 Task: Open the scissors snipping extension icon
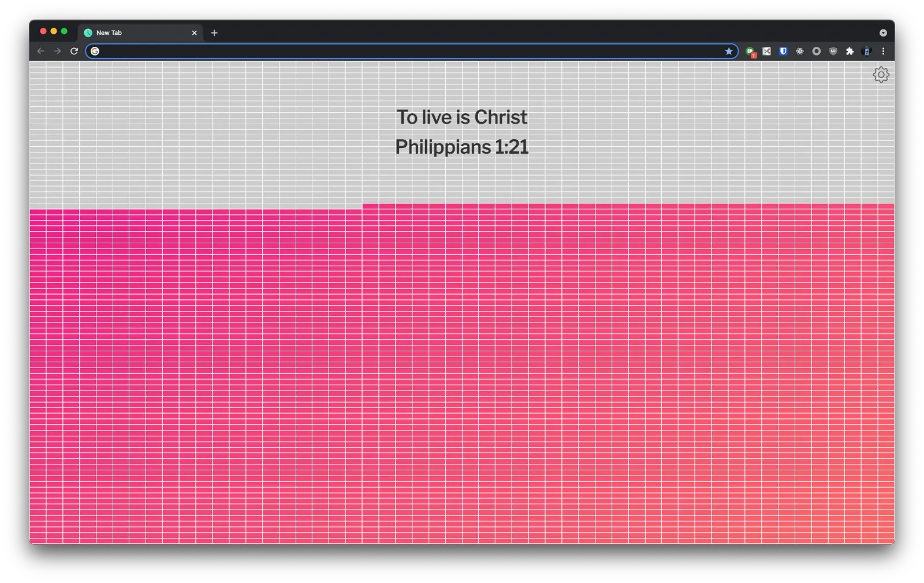point(767,51)
